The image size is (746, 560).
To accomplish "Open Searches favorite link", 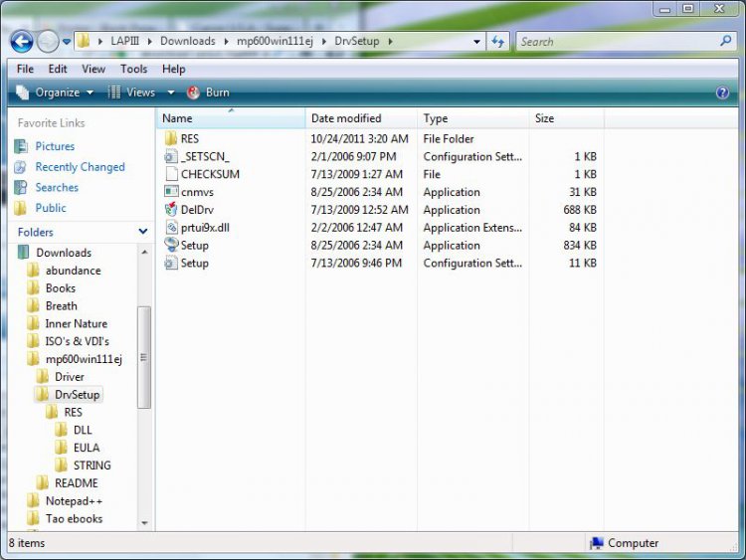I will pos(57,187).
